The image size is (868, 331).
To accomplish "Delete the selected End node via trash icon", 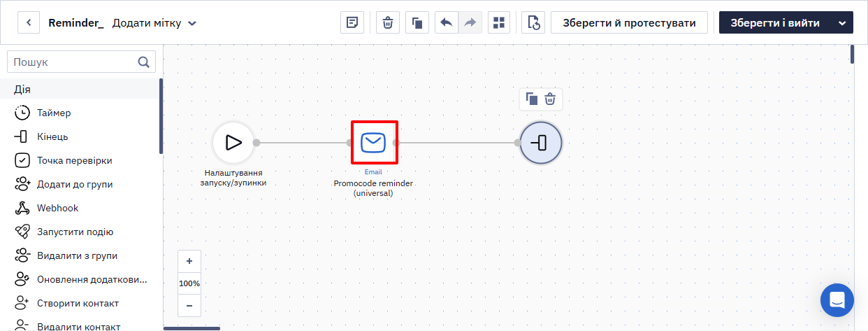I will click(551, 99).
